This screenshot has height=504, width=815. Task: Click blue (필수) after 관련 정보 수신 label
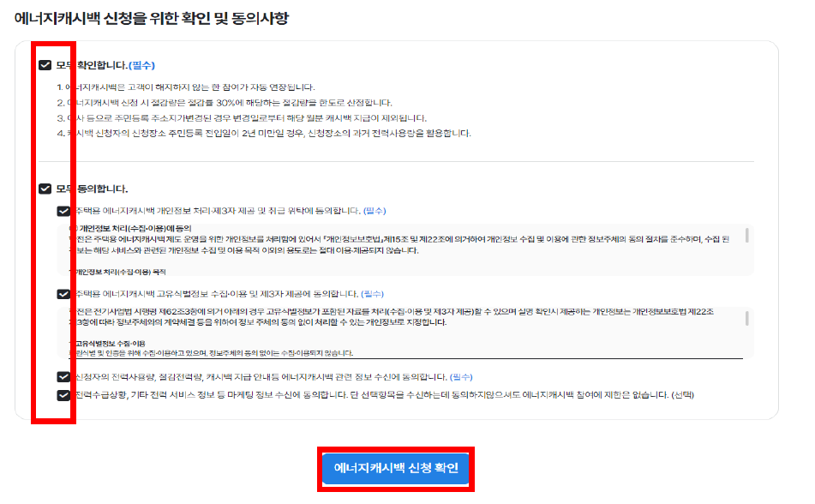coord(461,376)
